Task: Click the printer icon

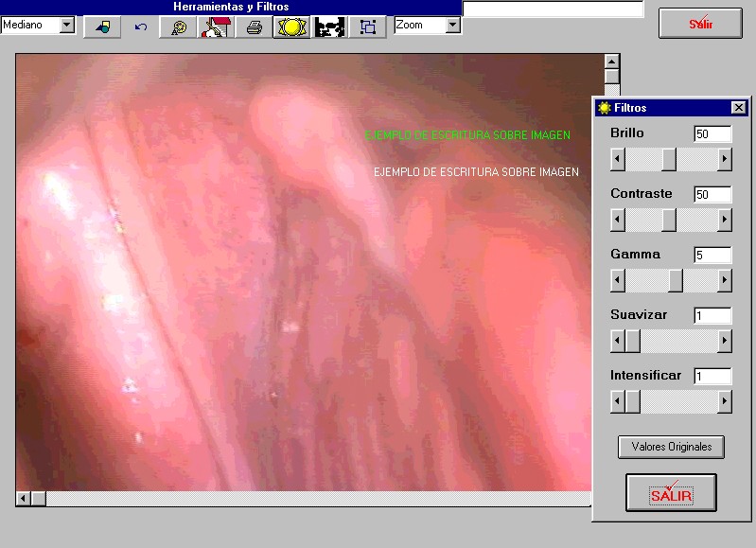Action: tap(254, 27)
